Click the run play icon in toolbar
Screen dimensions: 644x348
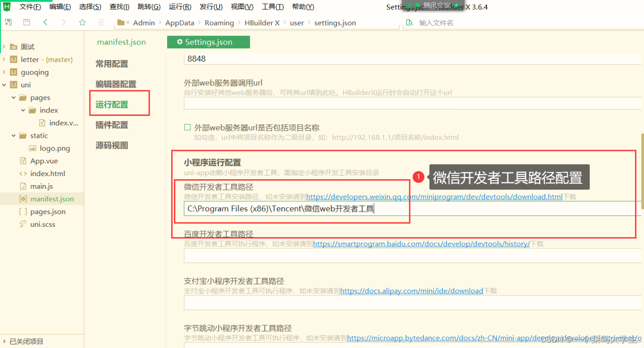101,22
